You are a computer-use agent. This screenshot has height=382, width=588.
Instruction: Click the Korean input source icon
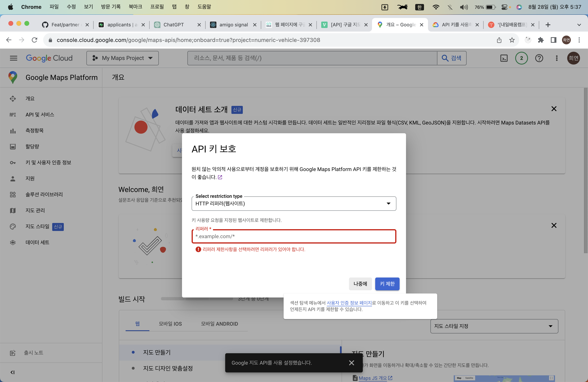click(419, 7)
